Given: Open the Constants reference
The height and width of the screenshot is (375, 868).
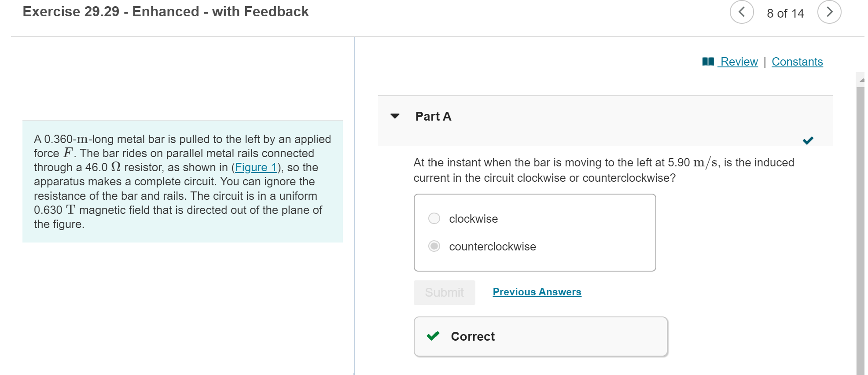Looking at the screenshot, I should click(x=797, y=62).
